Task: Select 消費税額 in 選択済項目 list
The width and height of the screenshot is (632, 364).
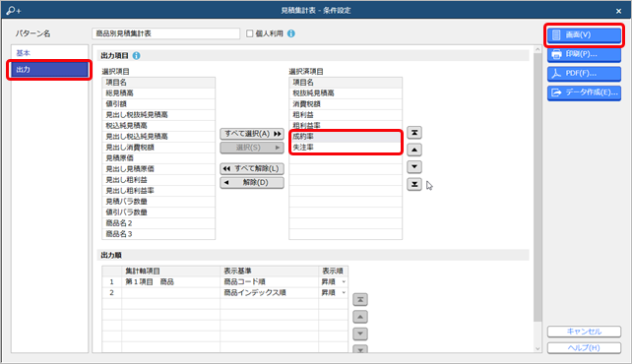Action: click(346, 104)
